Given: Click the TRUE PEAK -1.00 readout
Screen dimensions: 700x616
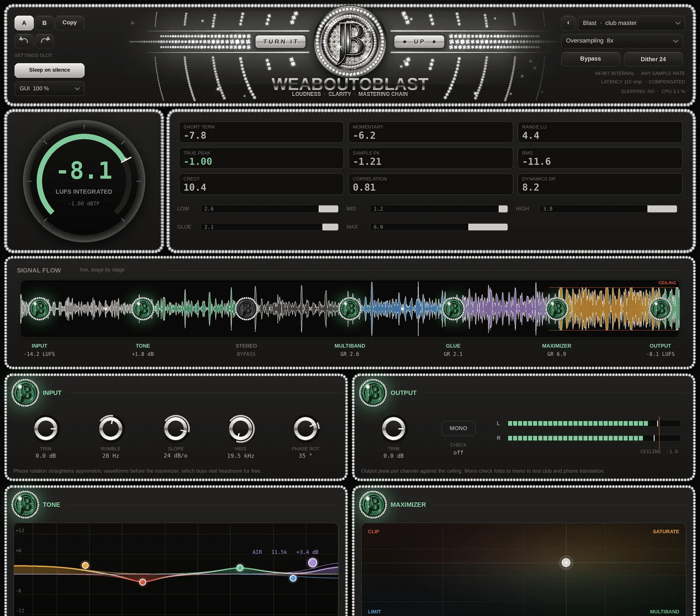Looking at the screenshot, I should [x=261, y=158].
